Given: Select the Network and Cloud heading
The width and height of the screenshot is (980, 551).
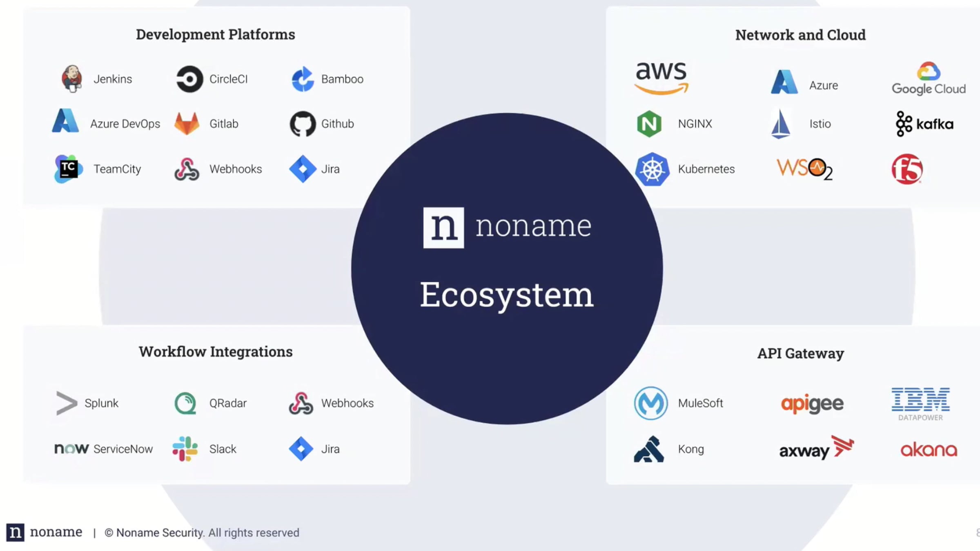Looking at the screenshot, I should [800, 35].
